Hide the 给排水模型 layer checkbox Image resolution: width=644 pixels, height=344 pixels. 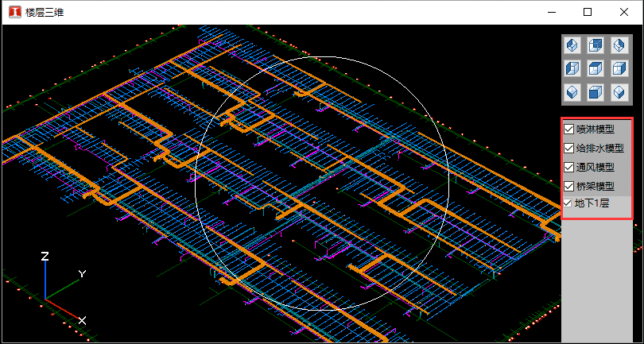pyautogui.click(x=569, y=148)
